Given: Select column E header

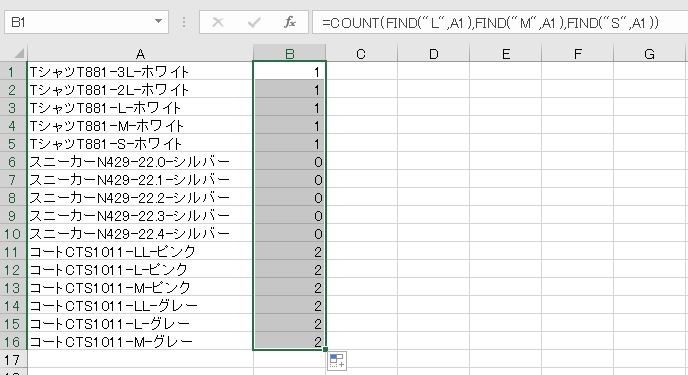Looking at the screenshot, I should [505, 54].
